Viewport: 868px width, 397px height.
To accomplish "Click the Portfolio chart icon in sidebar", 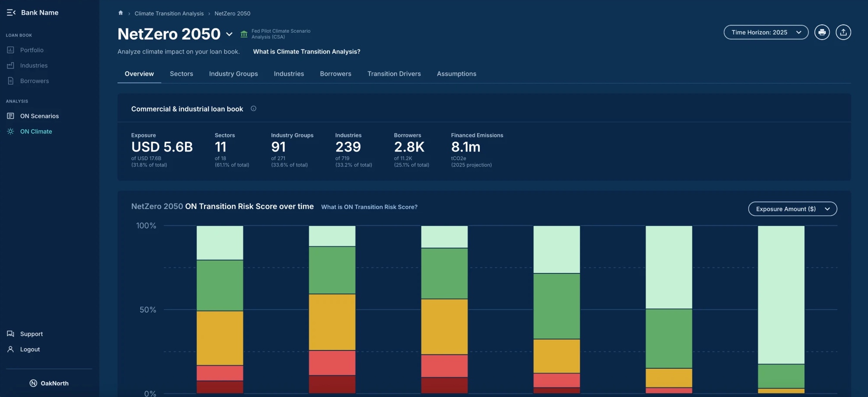I will pos(10,50).
